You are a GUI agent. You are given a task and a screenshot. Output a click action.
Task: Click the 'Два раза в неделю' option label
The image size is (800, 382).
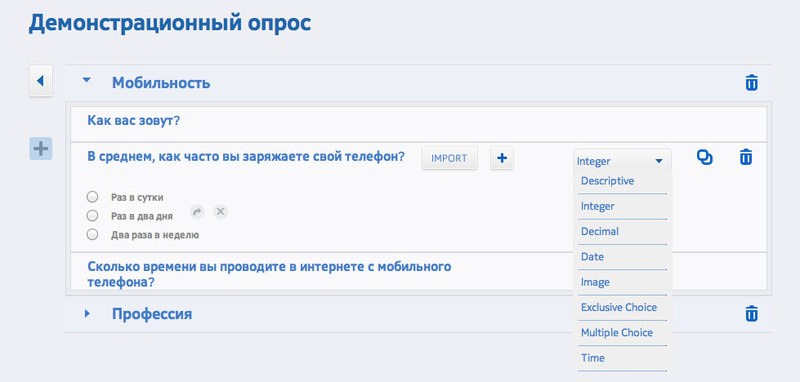pos(155,235)
